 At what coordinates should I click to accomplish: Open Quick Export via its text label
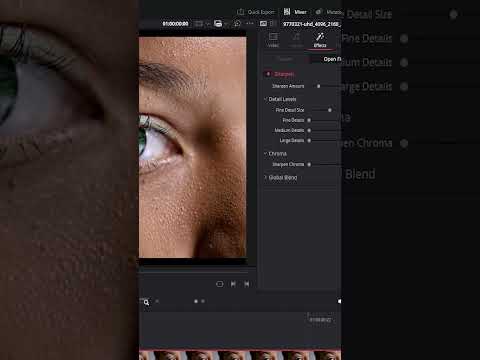pyautogui.click(x=261, y=12)
